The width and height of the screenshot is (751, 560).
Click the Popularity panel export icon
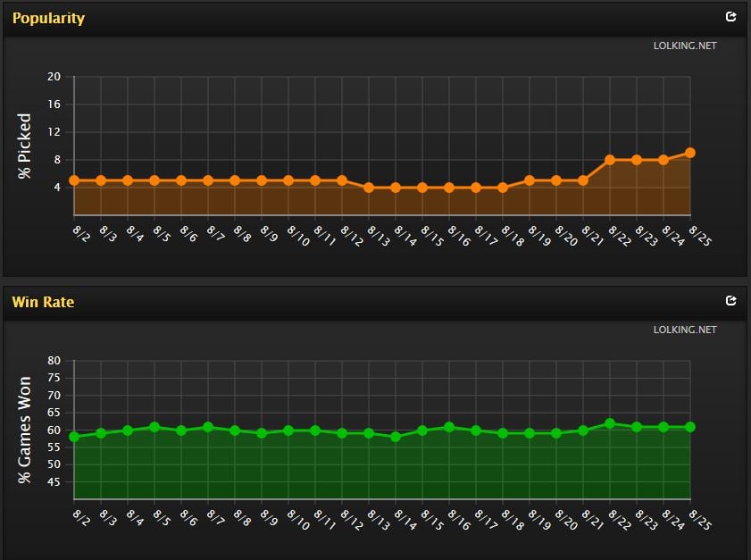(731, 17)
